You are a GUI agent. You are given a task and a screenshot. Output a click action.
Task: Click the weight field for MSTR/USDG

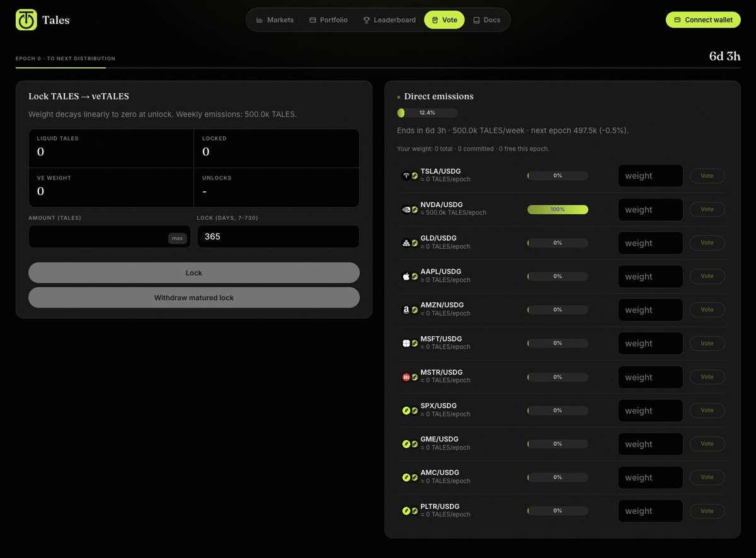pos(651,377)
